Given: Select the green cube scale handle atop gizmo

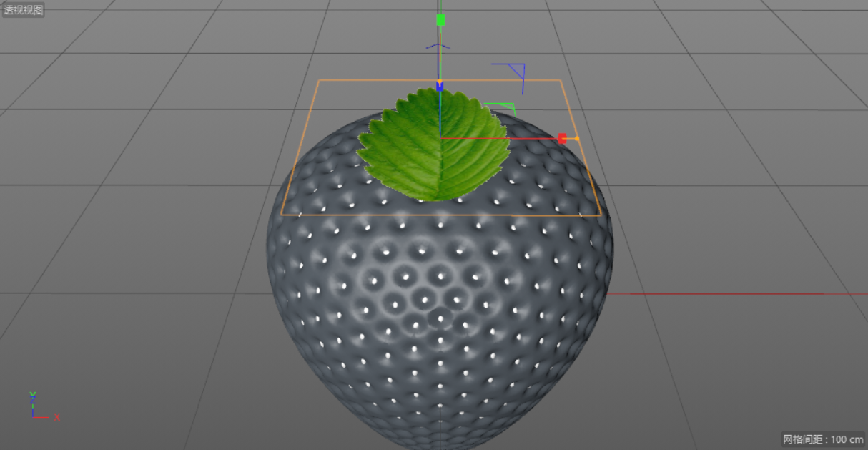Looking at the screenshot, I should coord(440,20).
